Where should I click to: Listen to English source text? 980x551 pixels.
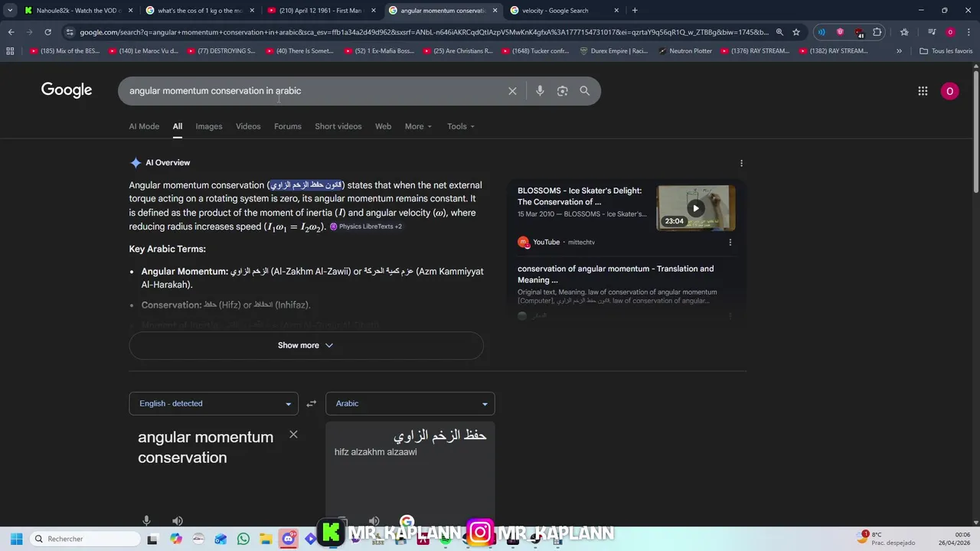pyautogui.click(x=178, y=520)
